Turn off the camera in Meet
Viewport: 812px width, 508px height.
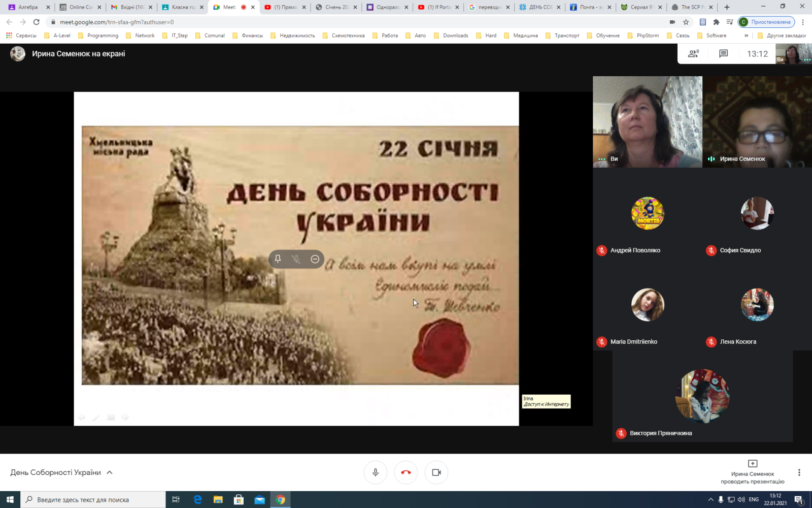[436, 472]
